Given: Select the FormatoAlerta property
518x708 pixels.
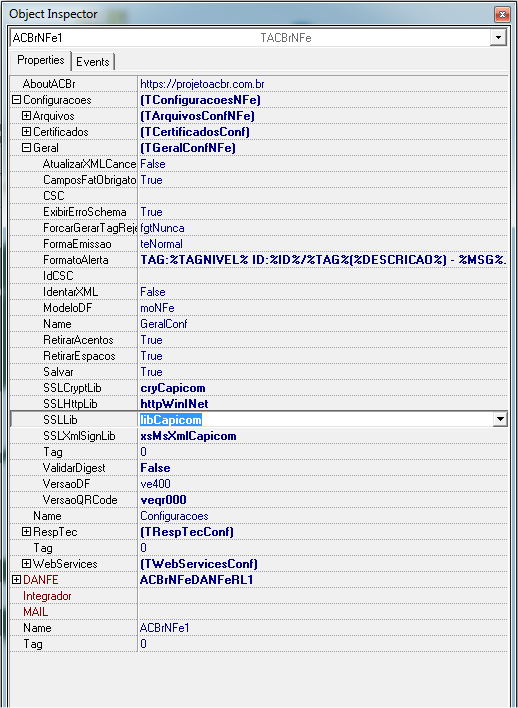Looking at the screenshot, I should coord(75,260).
